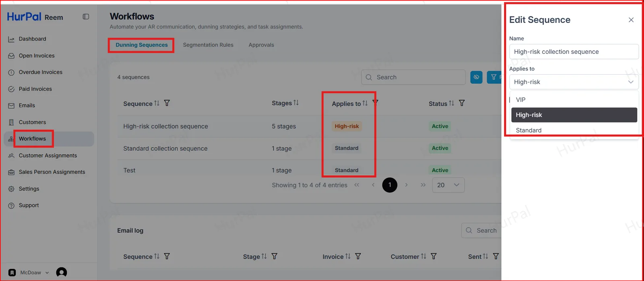Select page 1 in pagination

click(x=390, y=185)
